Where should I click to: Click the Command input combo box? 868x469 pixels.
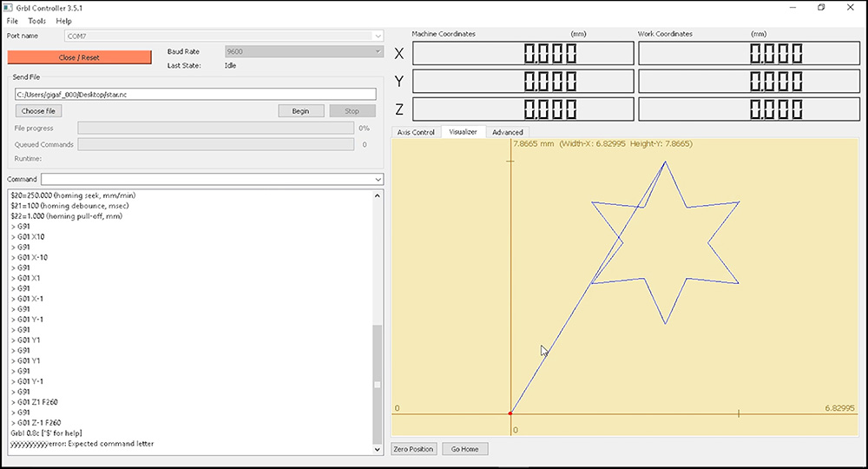click(x=212, y=180)
